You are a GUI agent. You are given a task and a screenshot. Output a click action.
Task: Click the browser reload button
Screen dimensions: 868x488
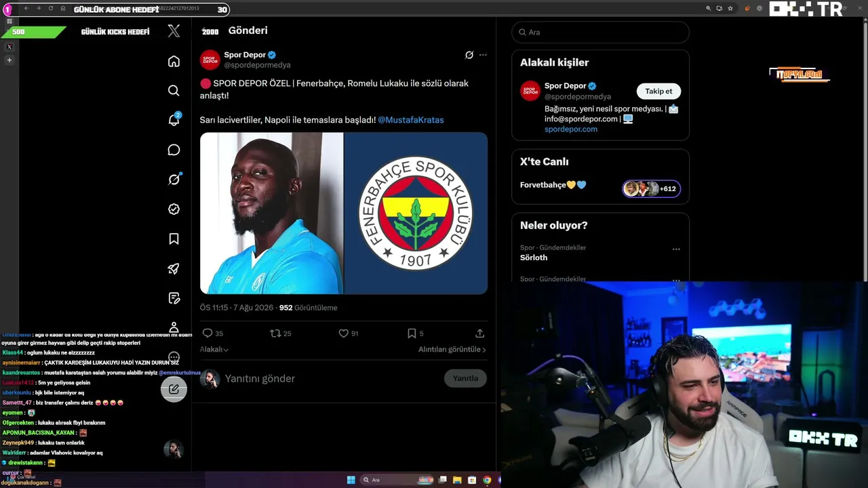[50, 8]
